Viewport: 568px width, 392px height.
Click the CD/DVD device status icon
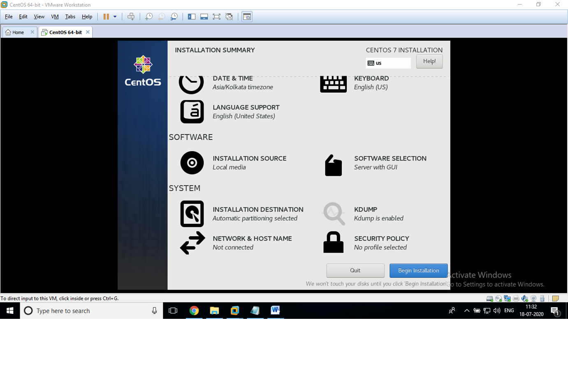pos(498,298)
